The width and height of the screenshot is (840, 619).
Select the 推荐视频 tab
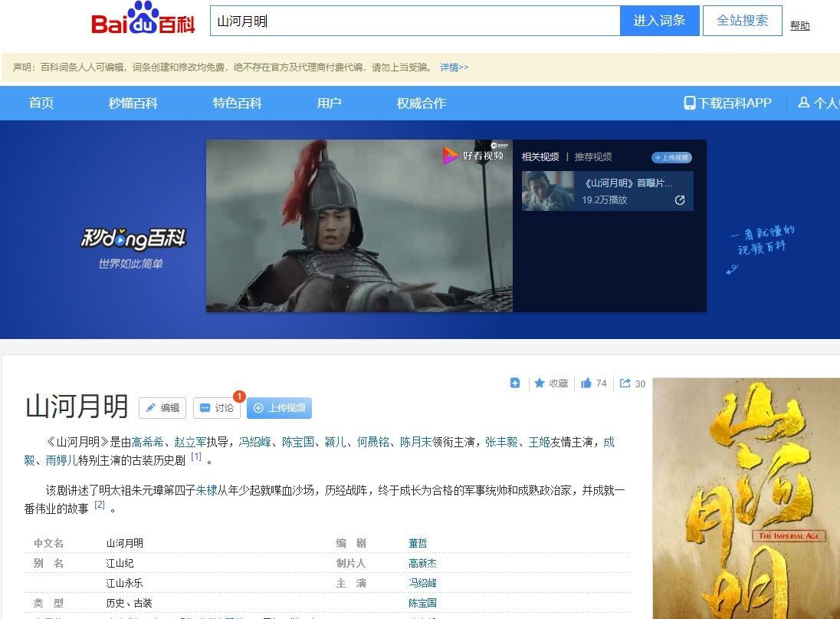click(593, 157)
